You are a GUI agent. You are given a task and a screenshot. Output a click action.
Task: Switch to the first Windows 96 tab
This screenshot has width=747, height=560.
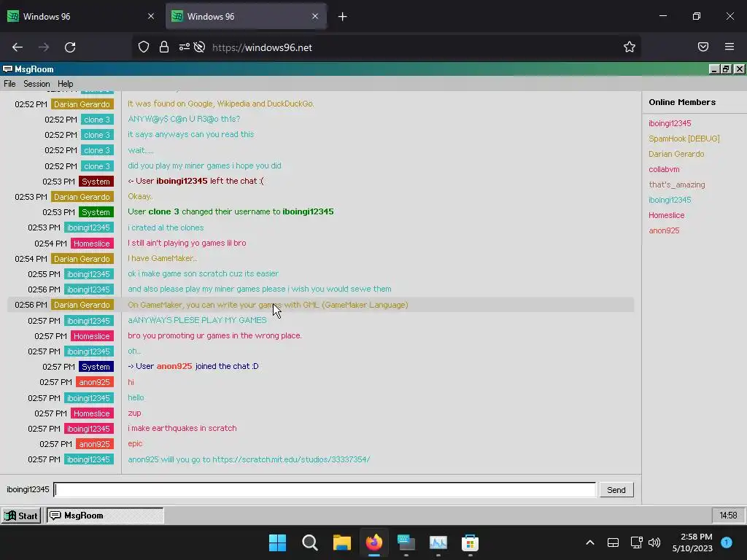[81, 16]
